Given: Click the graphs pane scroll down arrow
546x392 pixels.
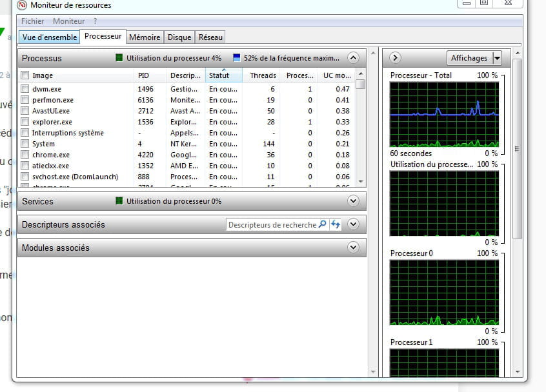Looking at the screenshot, I should click(517, 372).
